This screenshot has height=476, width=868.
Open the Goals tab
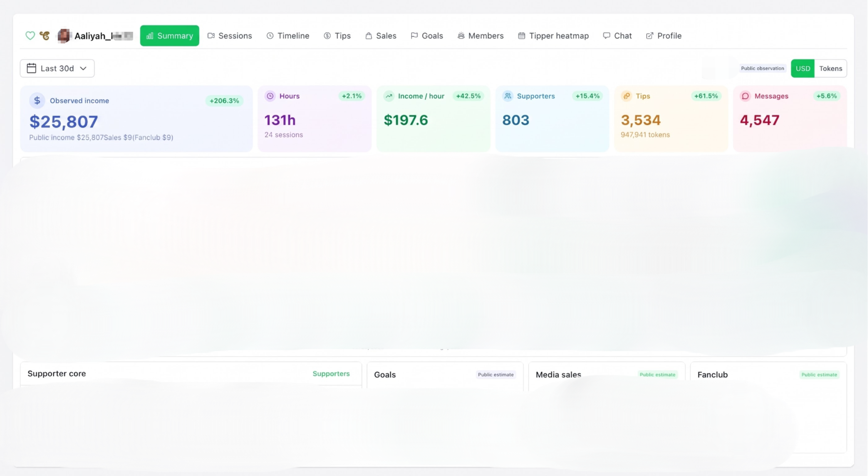point(427,35)
